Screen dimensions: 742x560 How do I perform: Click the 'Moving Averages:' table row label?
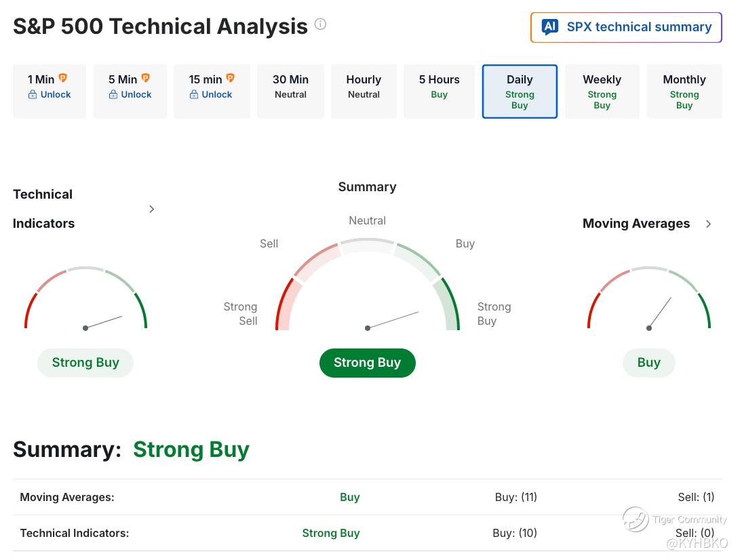(x=67, y=497)
